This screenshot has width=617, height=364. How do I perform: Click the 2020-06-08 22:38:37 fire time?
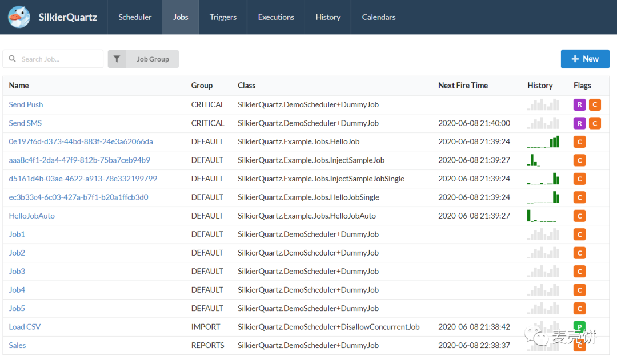point(474,345)
